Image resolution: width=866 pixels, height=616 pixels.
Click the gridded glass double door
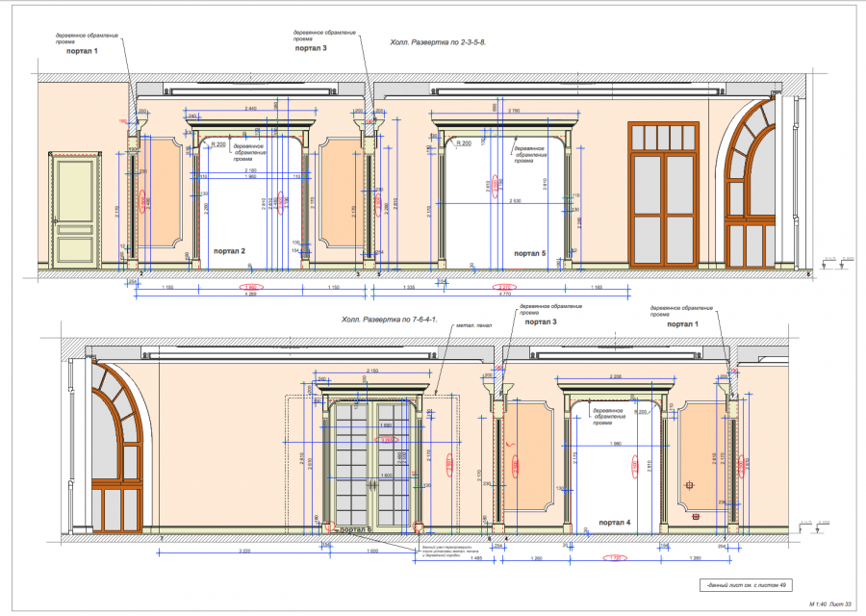pyautogui.click(x=370, y=462)
